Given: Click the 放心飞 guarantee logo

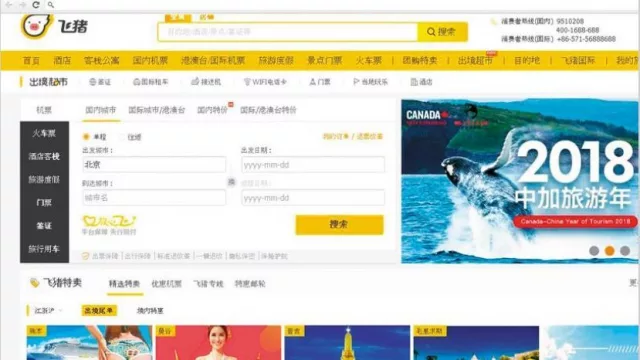Looking at the screenshot, I should tap(109, 222).
